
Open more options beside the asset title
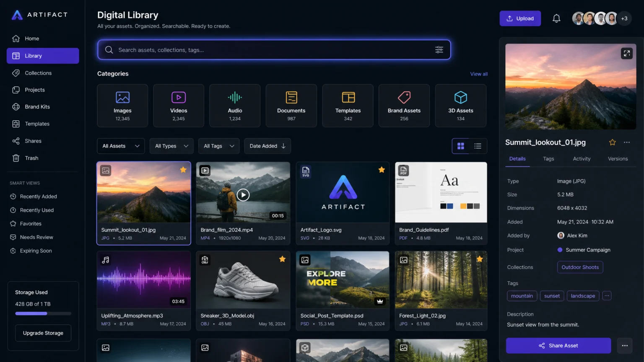(x=626, y=142)
